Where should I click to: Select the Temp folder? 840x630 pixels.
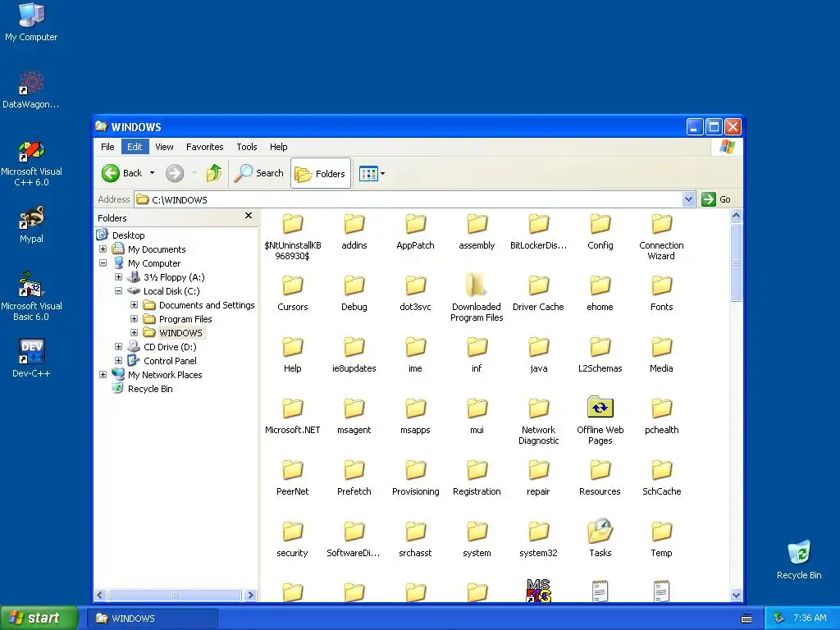point(661,538)
